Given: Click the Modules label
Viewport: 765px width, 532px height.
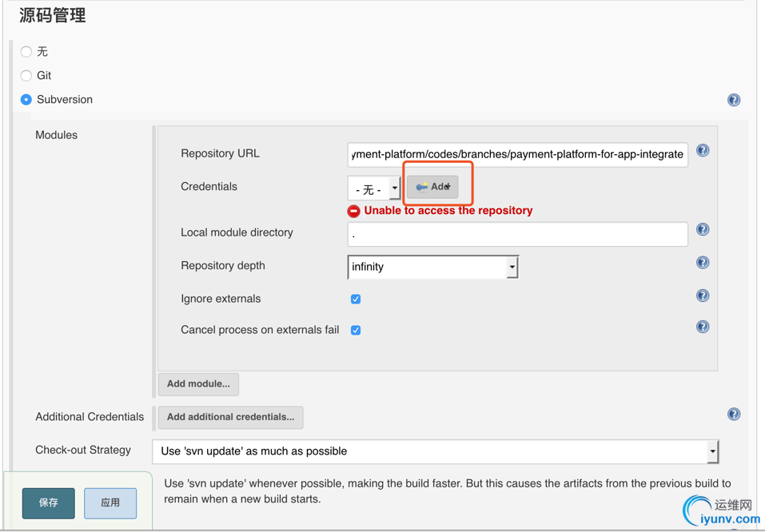Looking at the screenshot, I should click(x=56, y=135).
